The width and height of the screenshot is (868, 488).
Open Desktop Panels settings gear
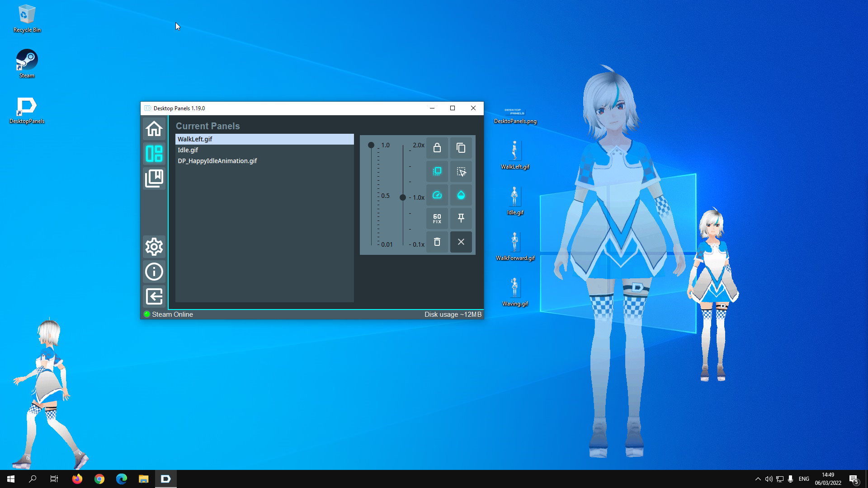pos(154,247)
